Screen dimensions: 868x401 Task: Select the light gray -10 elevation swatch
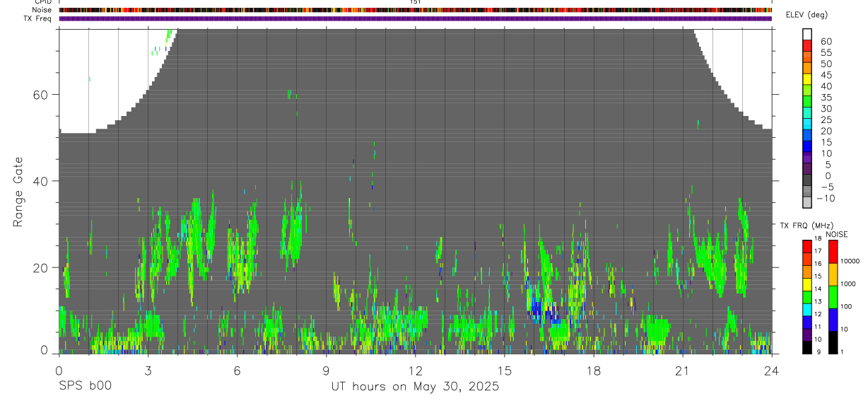tap(807, 202)
